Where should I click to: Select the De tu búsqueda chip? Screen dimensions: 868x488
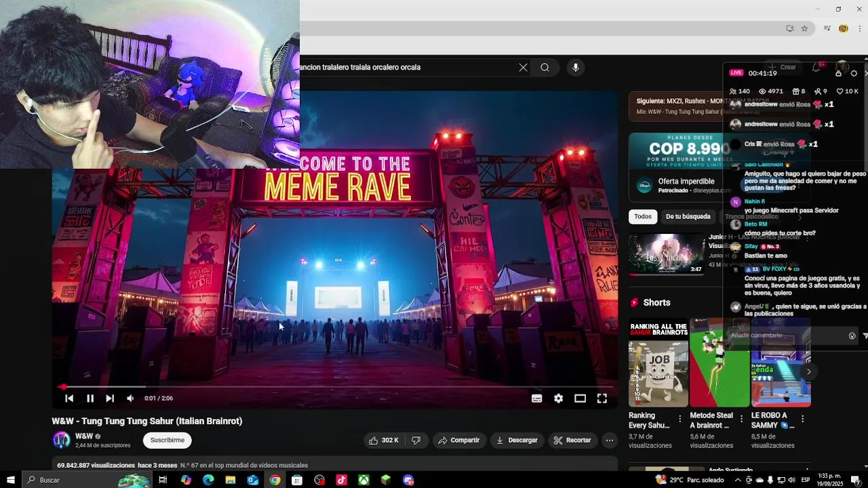coord(688,217)
